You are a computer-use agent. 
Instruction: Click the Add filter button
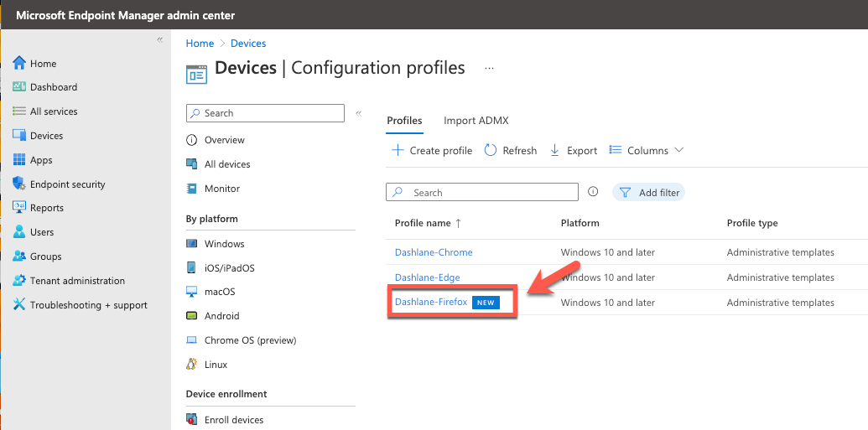click(x=649, y=193)
